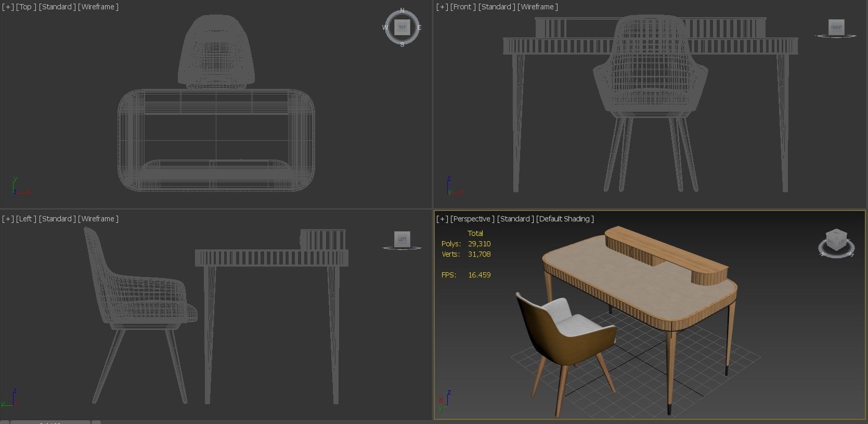Click the Verts count 31,708
The height and width of the screenshot is (424, 868).
pyautogui.click(x=479, y=254)
